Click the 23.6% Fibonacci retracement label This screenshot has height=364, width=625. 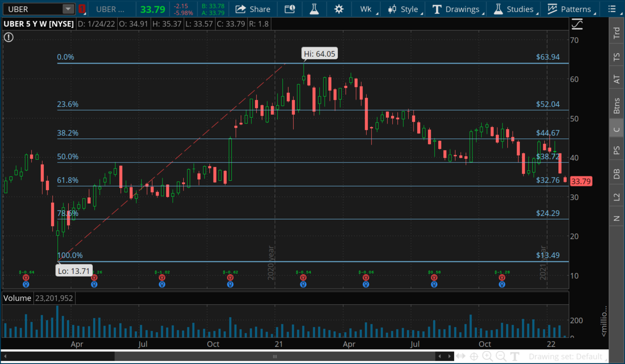pyautogui.click(x=68, y=104)
